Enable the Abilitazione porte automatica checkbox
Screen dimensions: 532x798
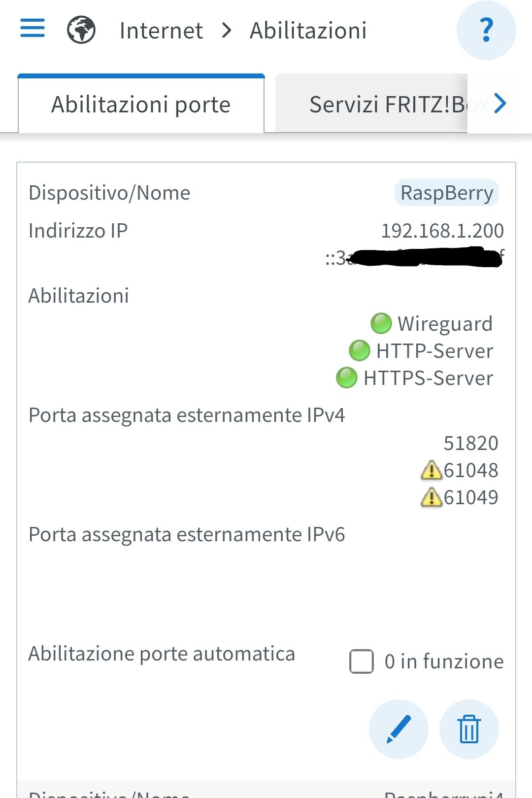tap(362, 661)
